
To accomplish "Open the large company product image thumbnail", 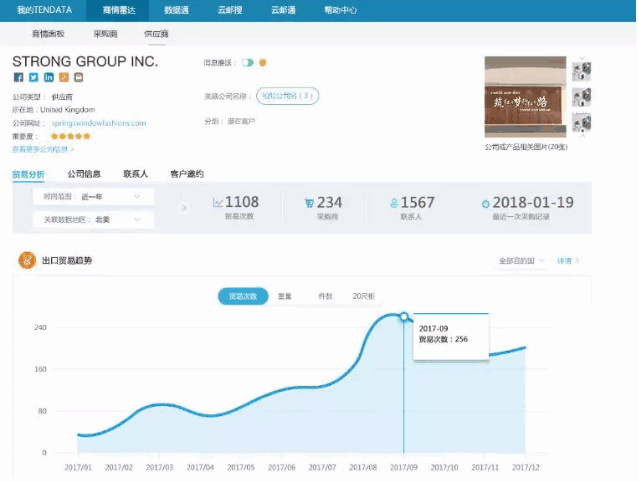I will point(525,98).
